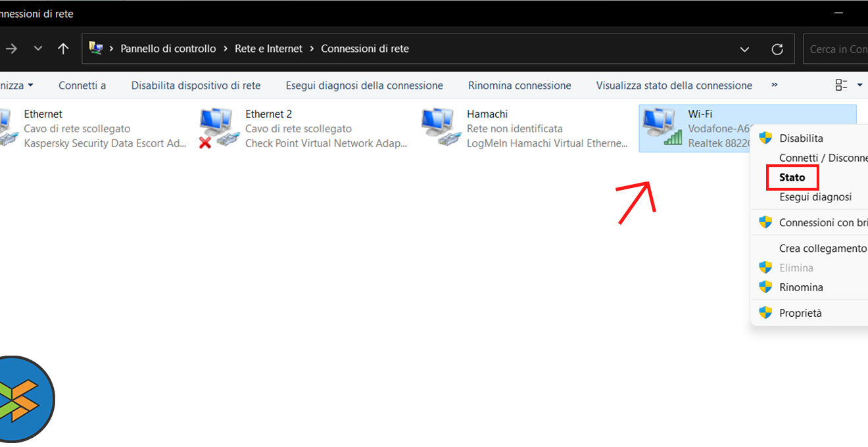Image resolution: width=868 pixels, height=447 pixels.
Task: Minimize the Connessioni di rete window
Action: [x=838, y=13]
